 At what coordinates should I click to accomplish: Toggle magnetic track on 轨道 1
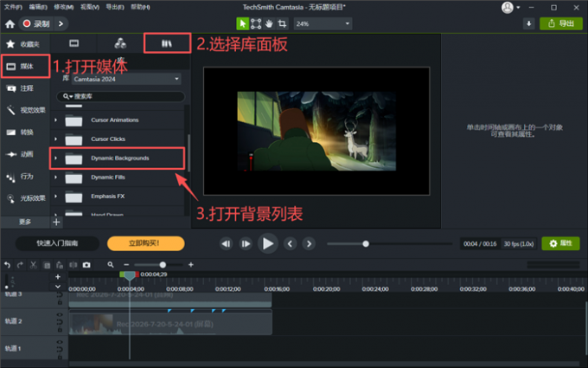click(x=60, y=349)
